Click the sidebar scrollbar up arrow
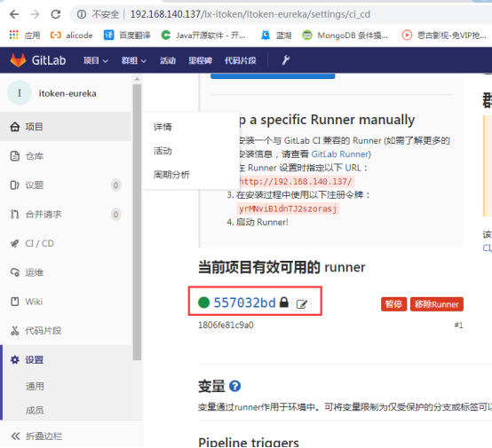This screenshot has width=492, height=448. tap(137, 79)
